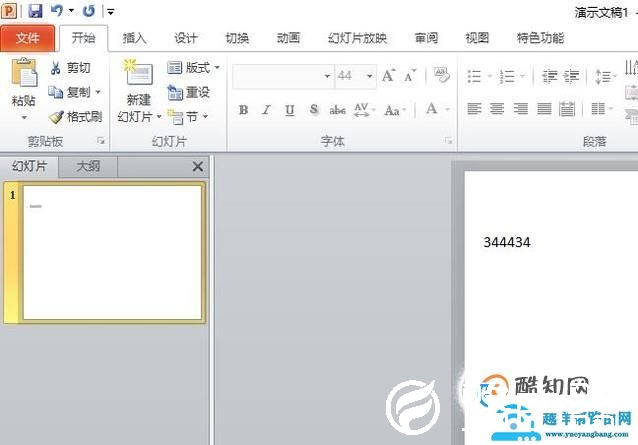Open the 字体 dialog launcher

point(448,141)
